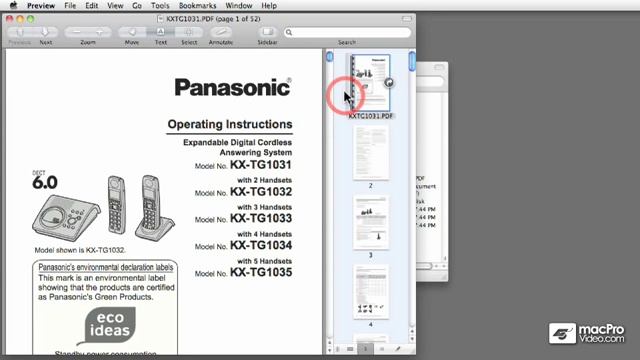640x360 pixels.
Task: Click the sidebar scrollbar up arrow
Action: (412, 332)
